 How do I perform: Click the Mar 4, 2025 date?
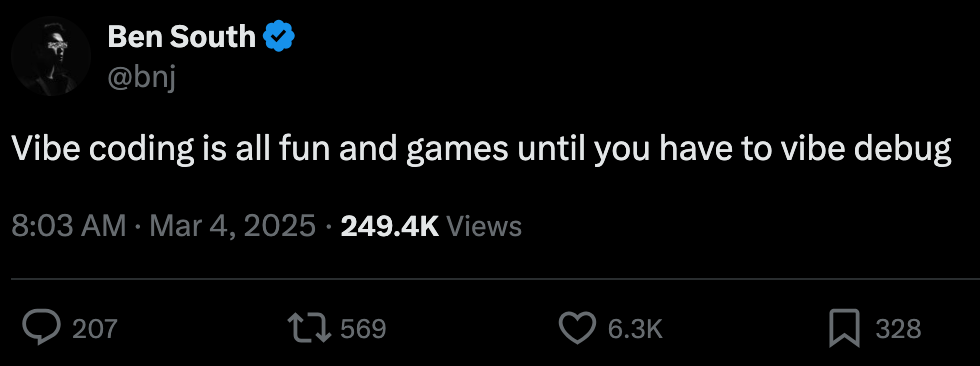232,225
